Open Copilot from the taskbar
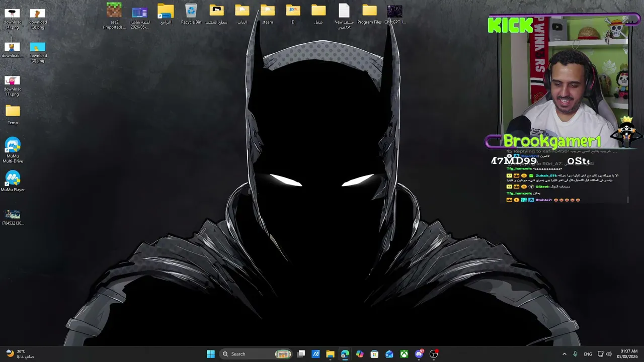The height and width of the screenshot is (362, 644). (360, 354)
